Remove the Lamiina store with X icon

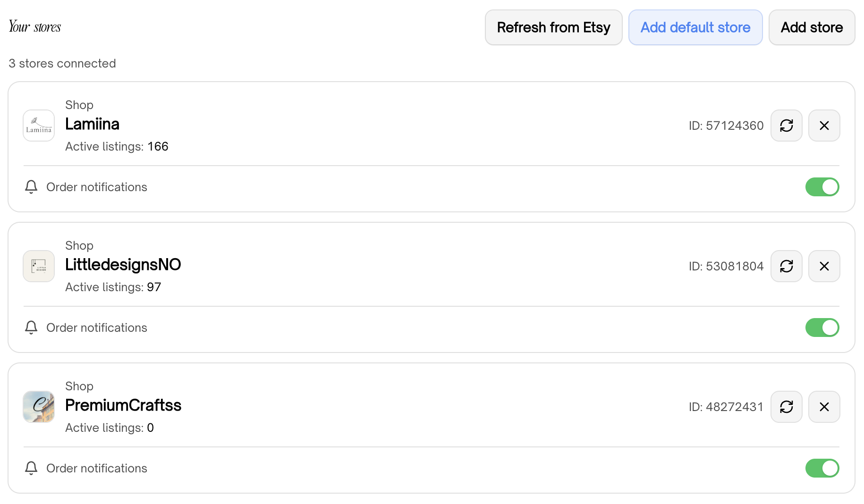(x=824, y=126)
